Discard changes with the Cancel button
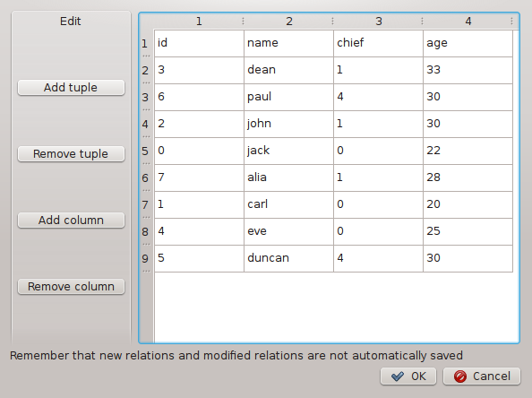532x398 pixels. pyautogui.click(x=482, y=376)
